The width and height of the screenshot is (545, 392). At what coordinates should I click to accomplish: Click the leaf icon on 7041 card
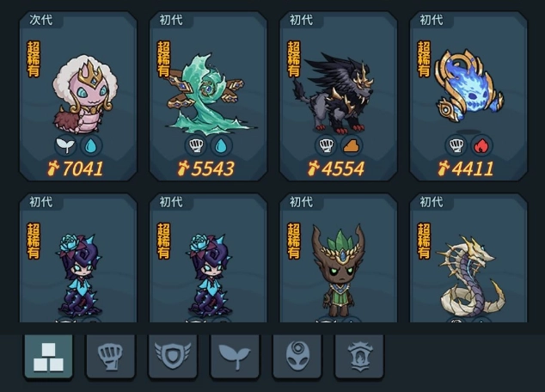(x=65, y=145)
